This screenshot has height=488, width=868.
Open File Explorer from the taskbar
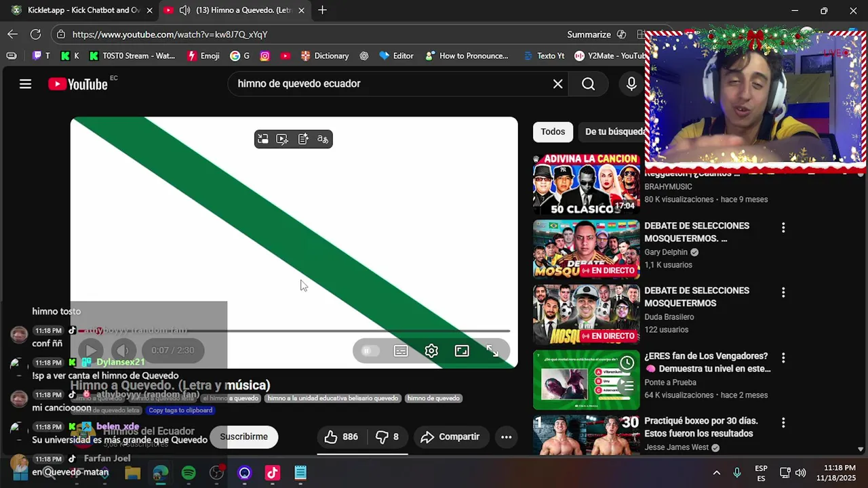click(x=132, y=473)
